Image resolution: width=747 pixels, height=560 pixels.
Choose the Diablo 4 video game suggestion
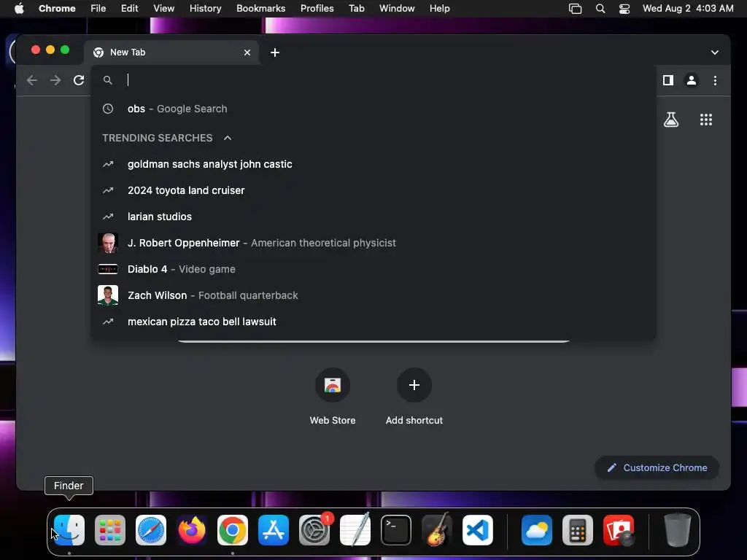(x=373, y=269)
